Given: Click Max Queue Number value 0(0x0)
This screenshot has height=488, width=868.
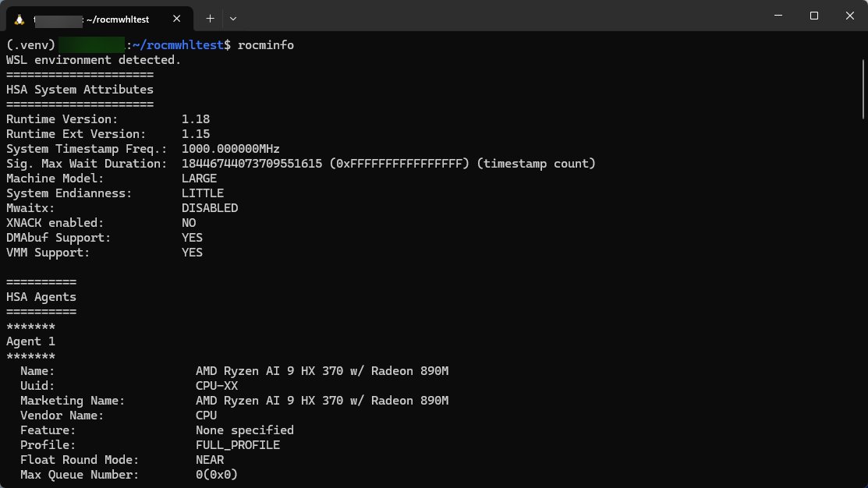Looking at the screenshot, I should point(217,475).
